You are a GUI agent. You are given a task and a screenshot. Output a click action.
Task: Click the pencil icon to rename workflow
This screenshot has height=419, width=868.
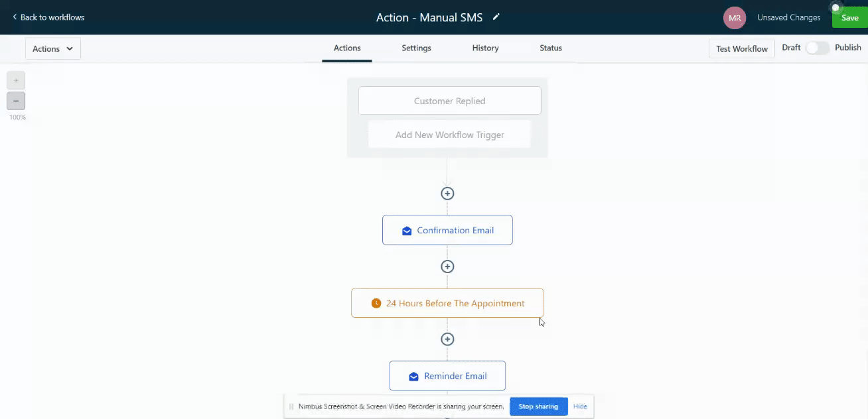coord(496,17)
